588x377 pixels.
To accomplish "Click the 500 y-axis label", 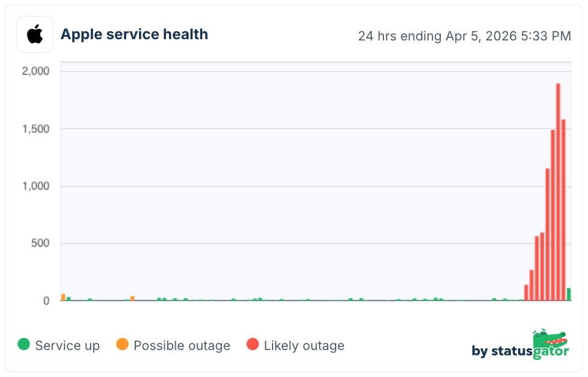I will tap(41, 243).
